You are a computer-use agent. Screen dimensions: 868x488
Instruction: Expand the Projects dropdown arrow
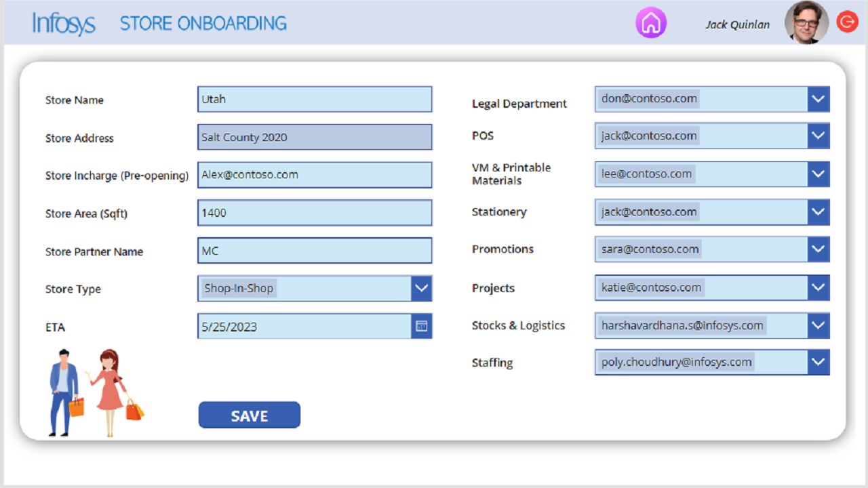tap(818, 288)
